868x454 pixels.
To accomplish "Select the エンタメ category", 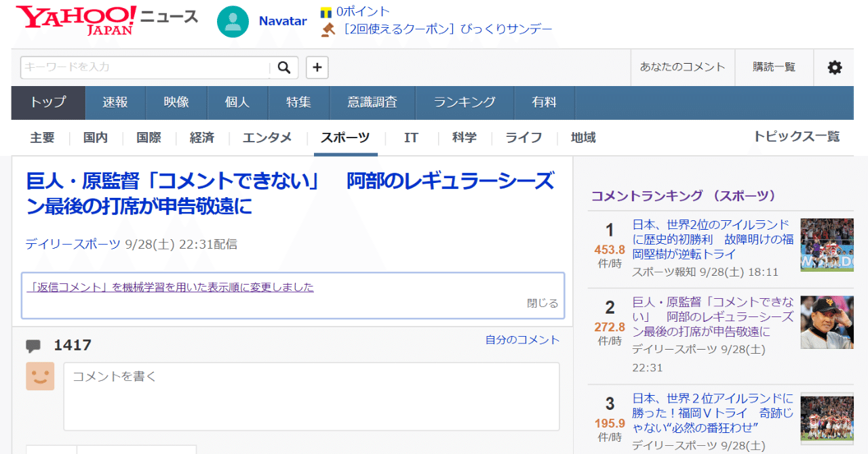I will (x=267, y=138).
